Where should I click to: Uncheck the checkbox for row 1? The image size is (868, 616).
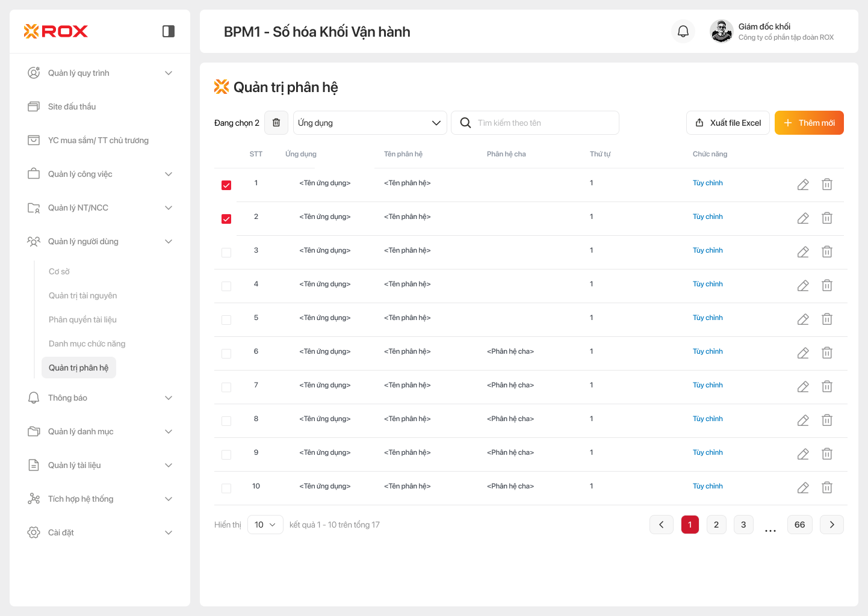[226, 185]
